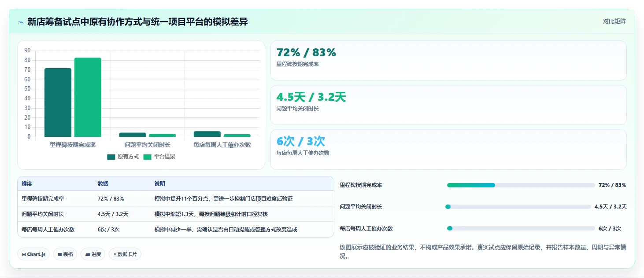This screenshot has width=644, height=278.
Task: Click the disclaimer paragraph 该图展示应被验证的业务结果
Action: [x=483, y=252]
